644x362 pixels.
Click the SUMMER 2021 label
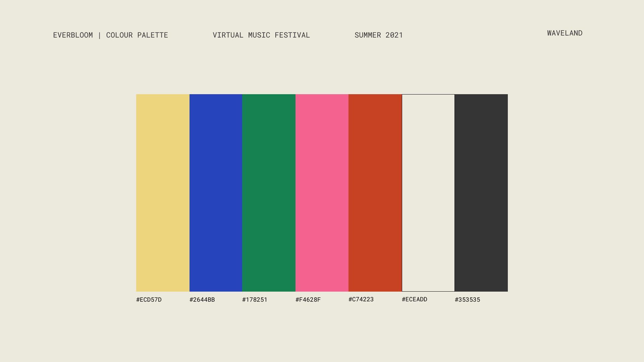tap(378, 35)
